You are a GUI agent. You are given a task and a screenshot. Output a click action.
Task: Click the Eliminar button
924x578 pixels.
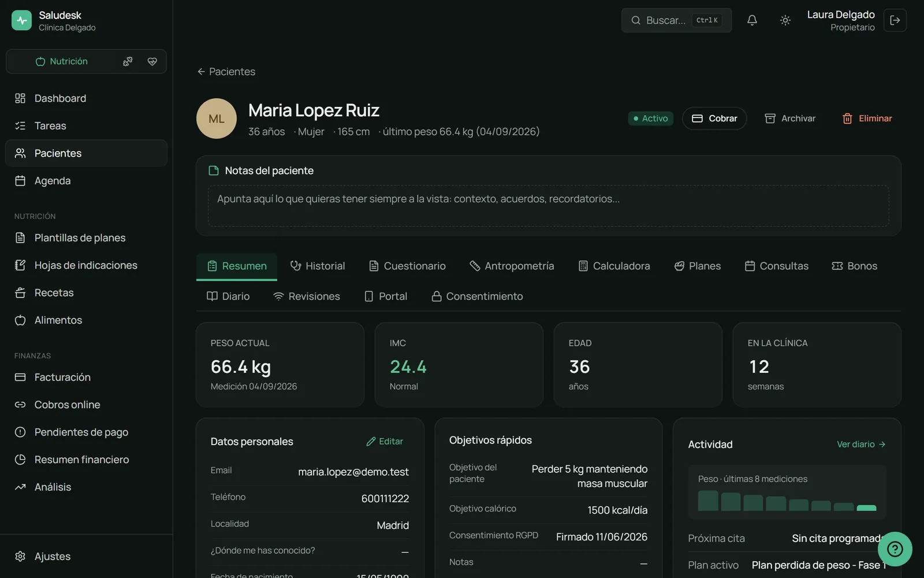tap(867, 118)
